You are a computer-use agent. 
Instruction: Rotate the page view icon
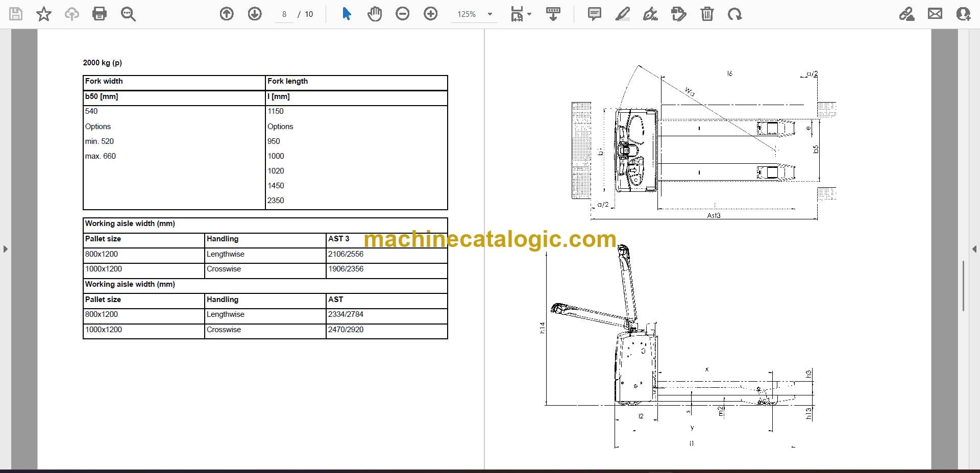[735, 14]
